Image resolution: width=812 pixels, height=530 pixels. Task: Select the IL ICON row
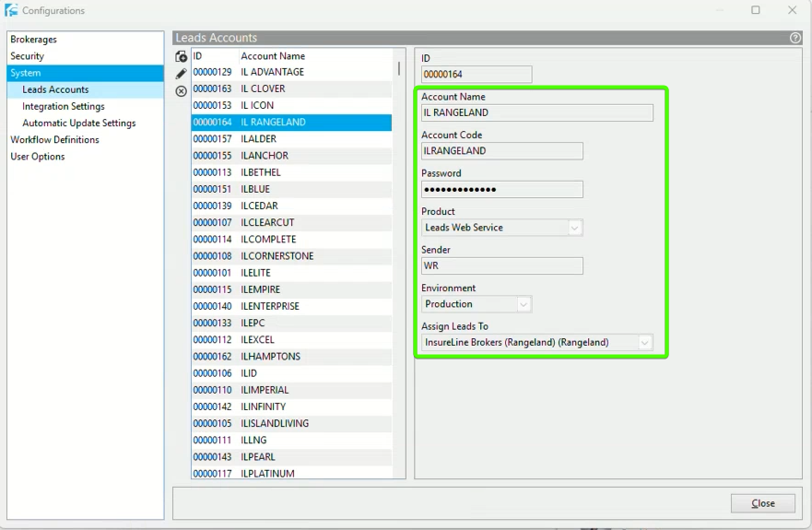click(291, 105)
